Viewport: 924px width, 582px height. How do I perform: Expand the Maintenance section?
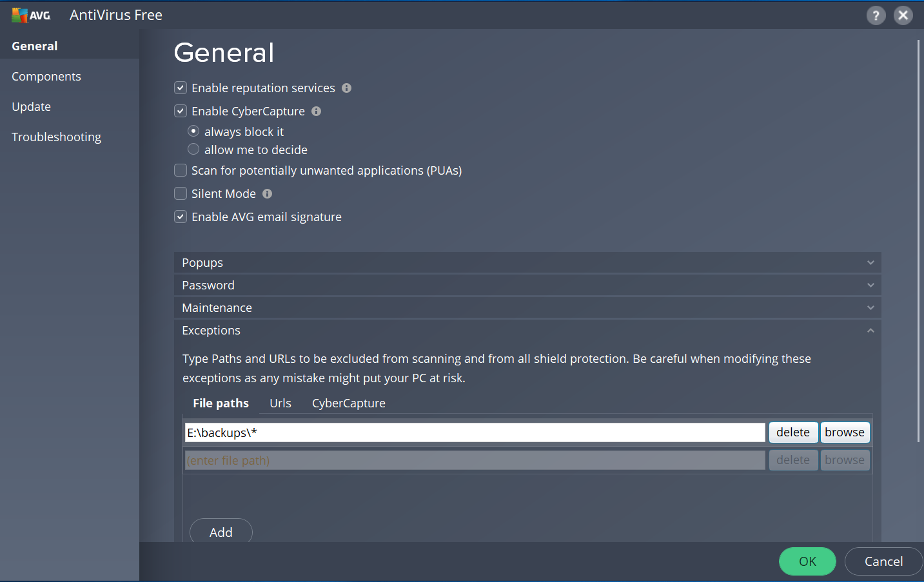pyautogui.click(x=527, y=308)
